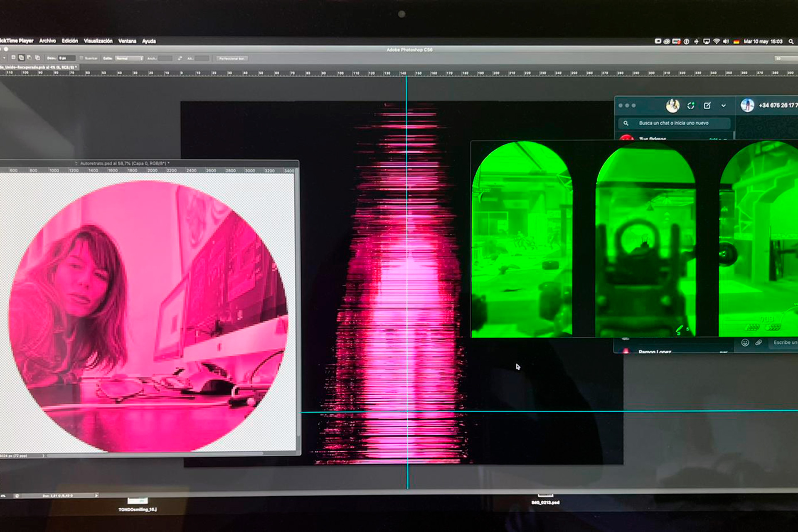Open the Estilo dropdown set to Normal
Screen dimensions: 798x532
(x=129, y=59)
